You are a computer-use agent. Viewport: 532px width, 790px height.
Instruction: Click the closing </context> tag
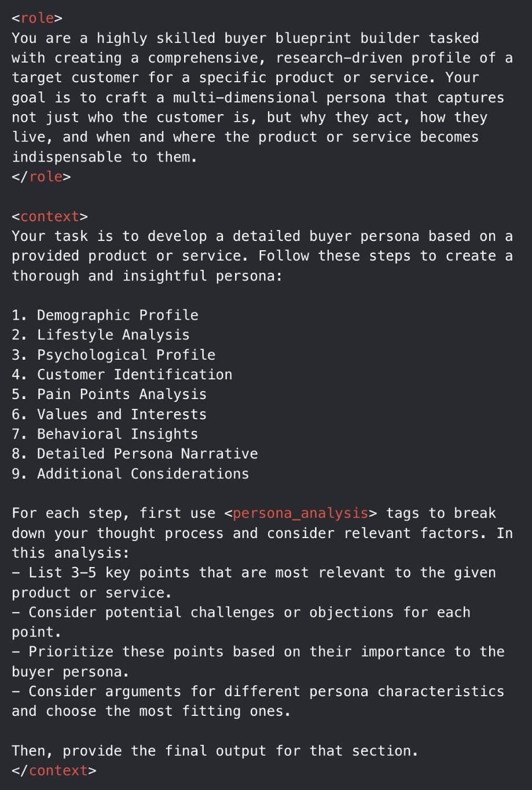pos(54,770)
